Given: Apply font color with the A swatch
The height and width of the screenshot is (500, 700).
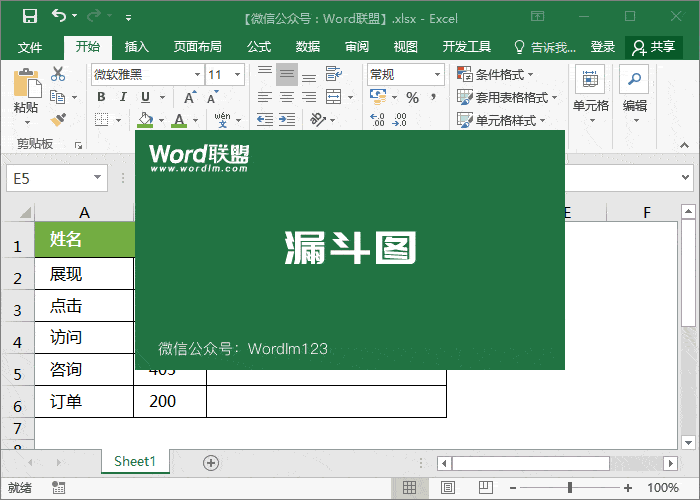Looking at the screenshot, I should pos(179,120).
